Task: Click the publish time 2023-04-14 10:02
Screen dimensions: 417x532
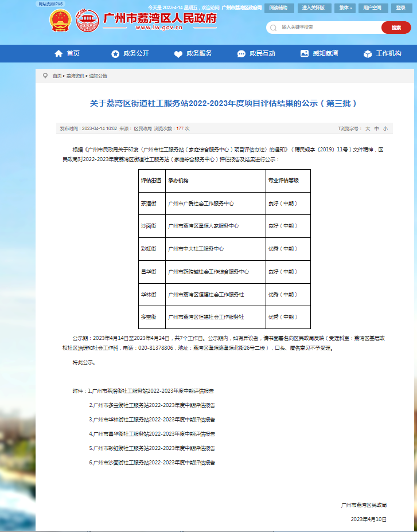Action: coord(99,128)
